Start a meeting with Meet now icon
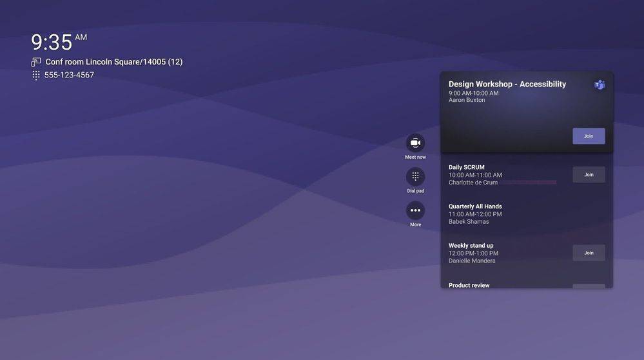This screenshot has width=644, height=360. pyautogui.click(x=415, y=143)
